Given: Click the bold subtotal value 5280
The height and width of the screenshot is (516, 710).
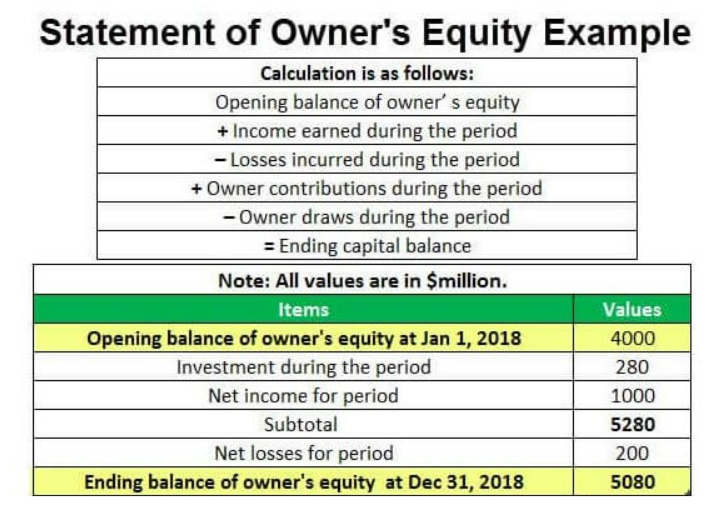Looking at the screenshot, I should pos(632,424).
